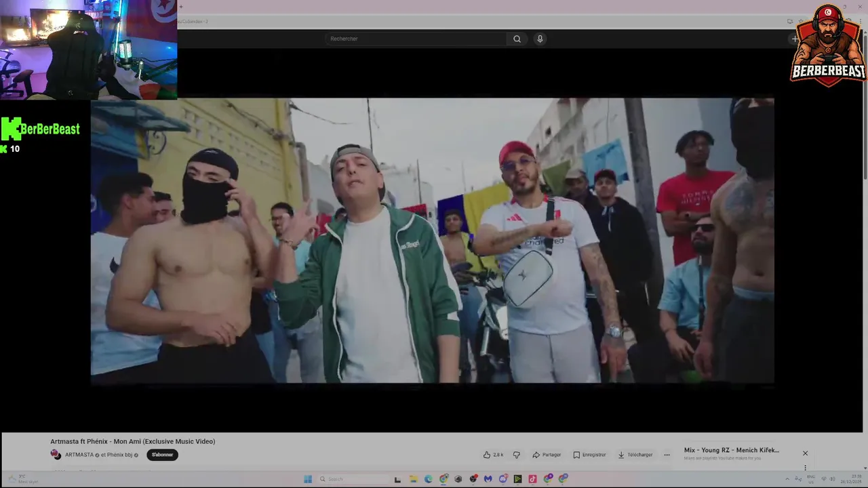The width and height of the screenshot is (868, 488).
Task: Activate voice search microphone icon
Action: click(540, 39)
